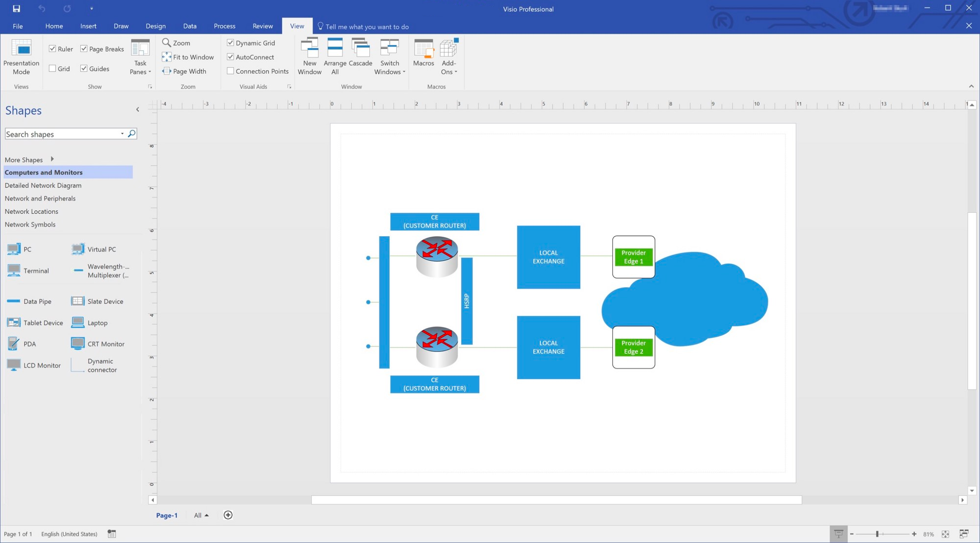The height and width of the screenshot is (543, 980).
Task: Click the search magnifier in Shapes panel
Action: pos(131,134)
